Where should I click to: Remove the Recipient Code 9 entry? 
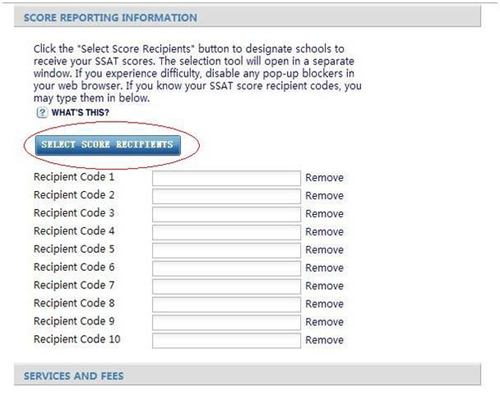point(324,322)
